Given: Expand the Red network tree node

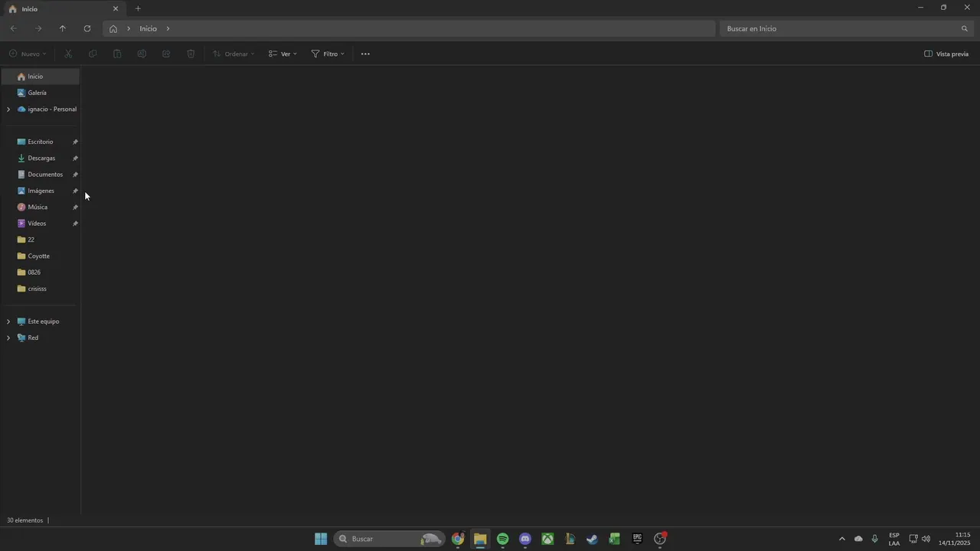Looking at the screenshot, I should [x=8, y=337].
